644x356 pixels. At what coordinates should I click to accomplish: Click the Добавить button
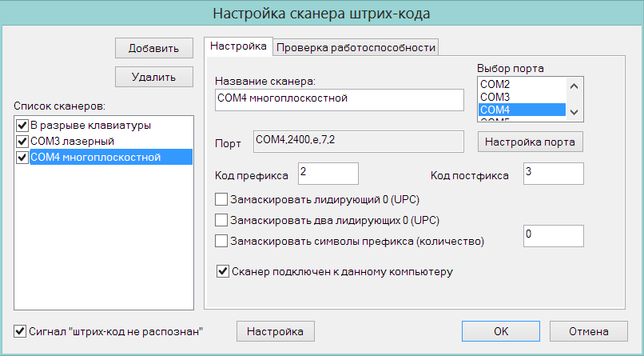click(154, 48)
